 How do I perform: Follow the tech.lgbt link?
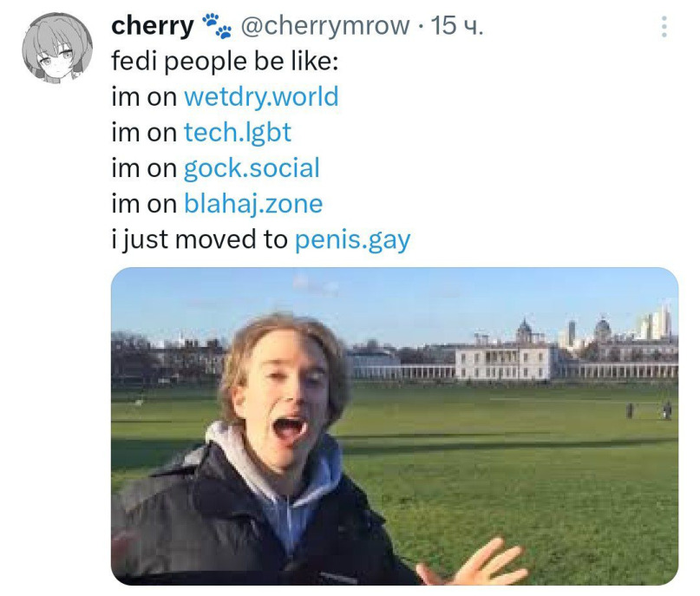pos(237,132)
